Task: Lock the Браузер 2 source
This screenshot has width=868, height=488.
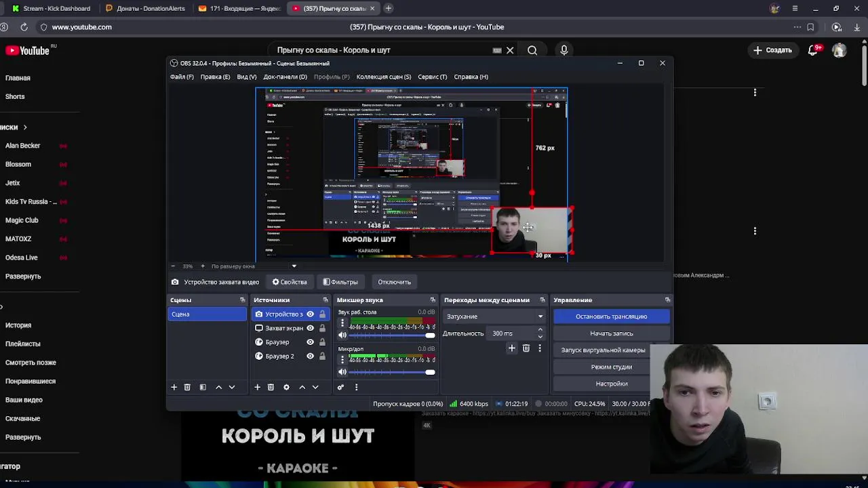Action: (x=322, y=357)
